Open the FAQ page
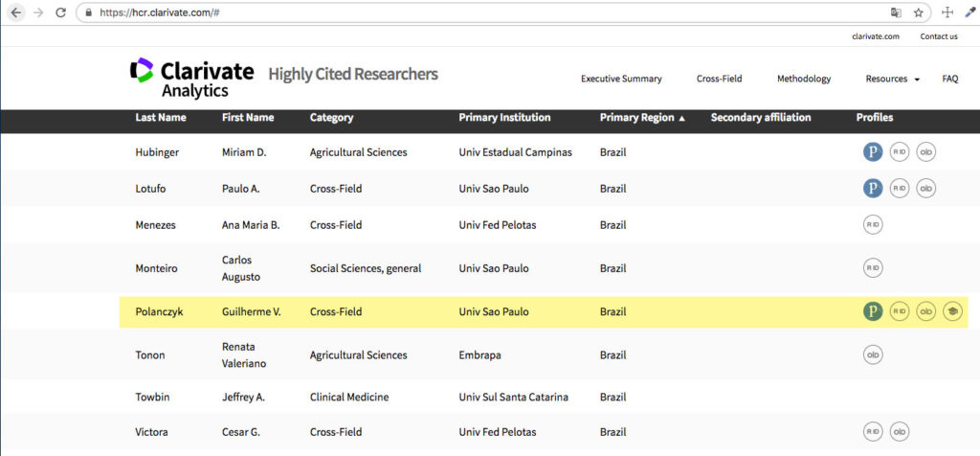Viewport: 980px width, 456px height. (950, 79)
